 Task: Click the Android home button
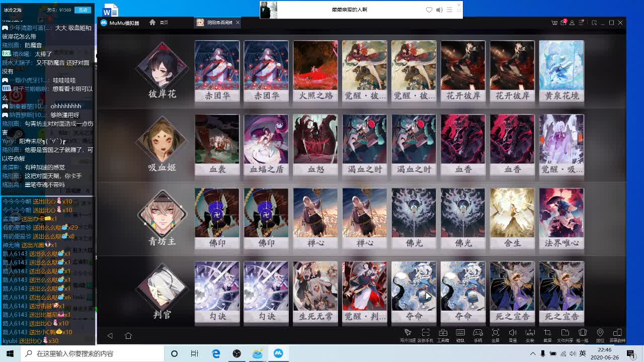(x=128, y=336)
